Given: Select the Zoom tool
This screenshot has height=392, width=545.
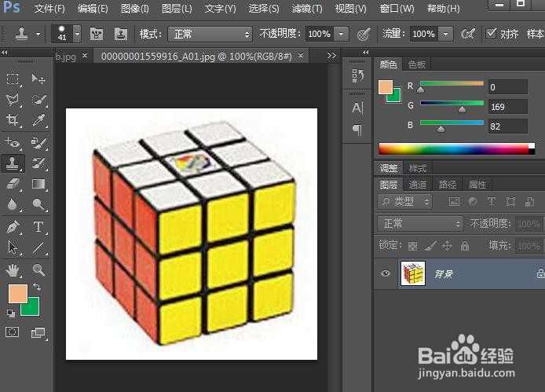Looking at the screenshot, I should pyautogui.click(x=38, y=269).
